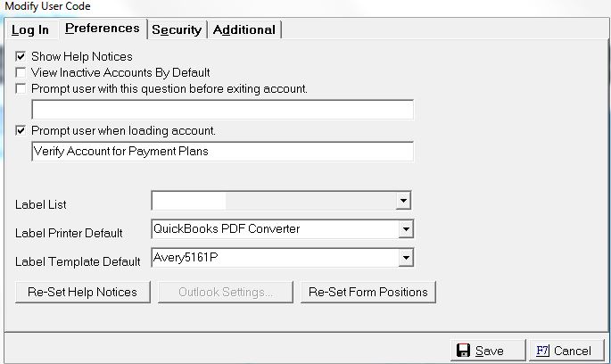The image size is (611, 364).
Task: Click the Outlook Settings button
Action: coord(225,292)
